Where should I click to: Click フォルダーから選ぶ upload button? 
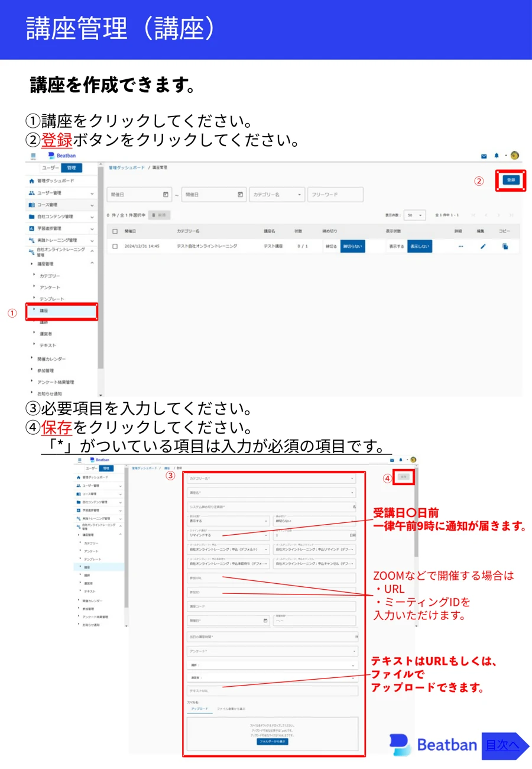[x=273, y=741]
